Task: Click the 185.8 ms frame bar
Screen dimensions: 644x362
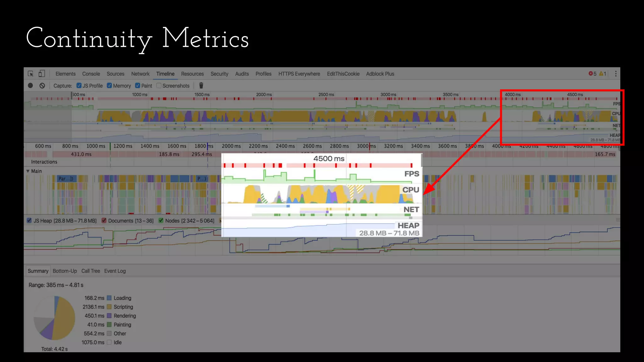Action: 169,154
